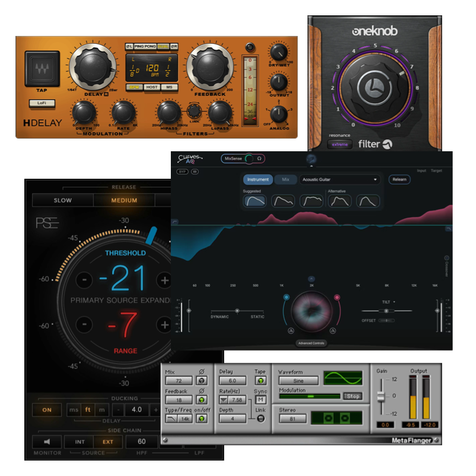Select INT side chain source in PSE
476x476 pixels.
pyautogui.click(x=79, y=442)
